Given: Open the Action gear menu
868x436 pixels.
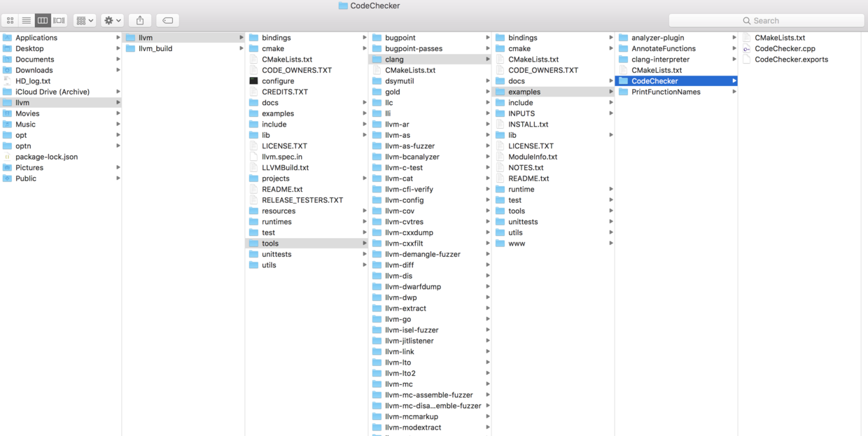Looking at the screenshot, I should tap(111, 20).
